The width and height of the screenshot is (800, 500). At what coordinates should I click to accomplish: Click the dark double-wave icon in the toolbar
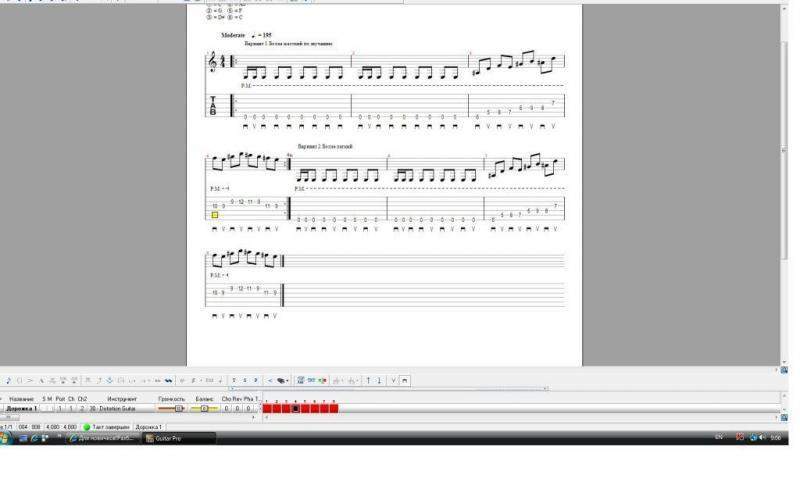[x=168, y=381]
